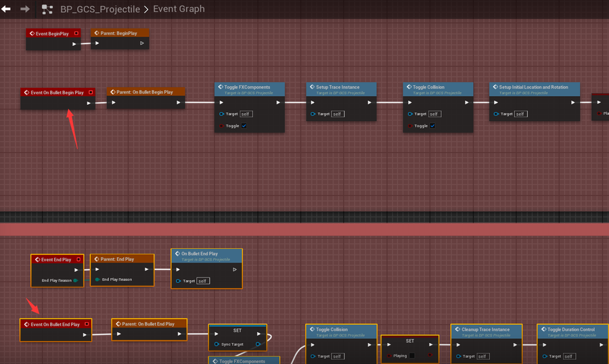
Task: Click output exec pin of On Bullet End Play
Action: 235,269
